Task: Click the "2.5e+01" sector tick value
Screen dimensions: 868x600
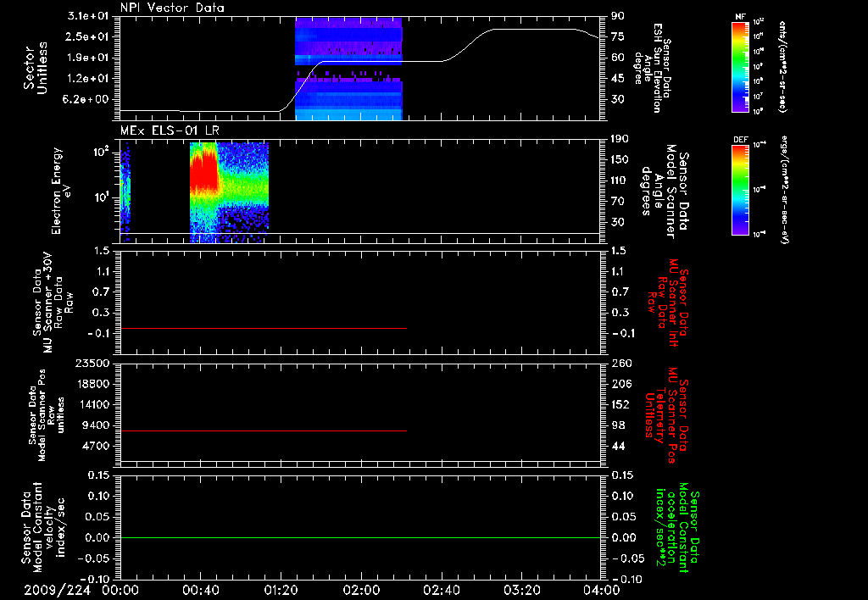Action: coord(88,36)
